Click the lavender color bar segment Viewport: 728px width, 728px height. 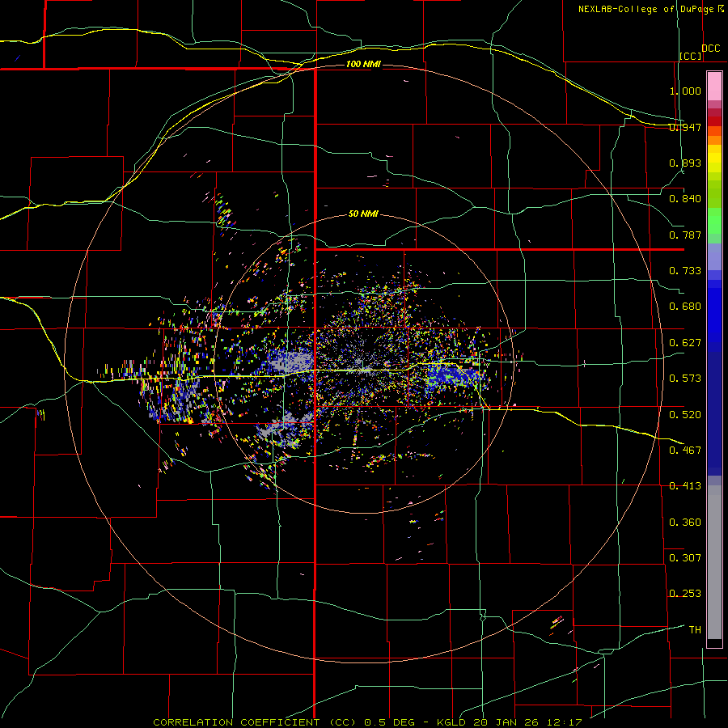(x=714, y=256)
